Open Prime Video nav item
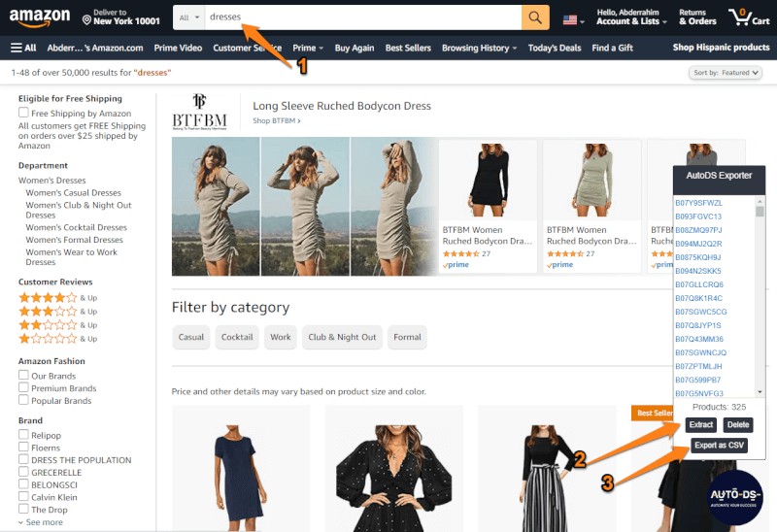This screenshot has width=777, height=532. pos(178,48)
